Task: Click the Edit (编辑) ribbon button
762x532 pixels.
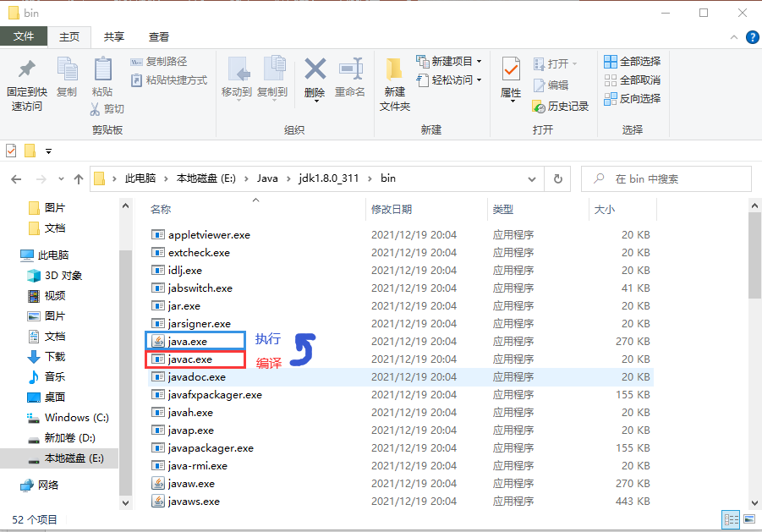Action: (x=551, y=85)
